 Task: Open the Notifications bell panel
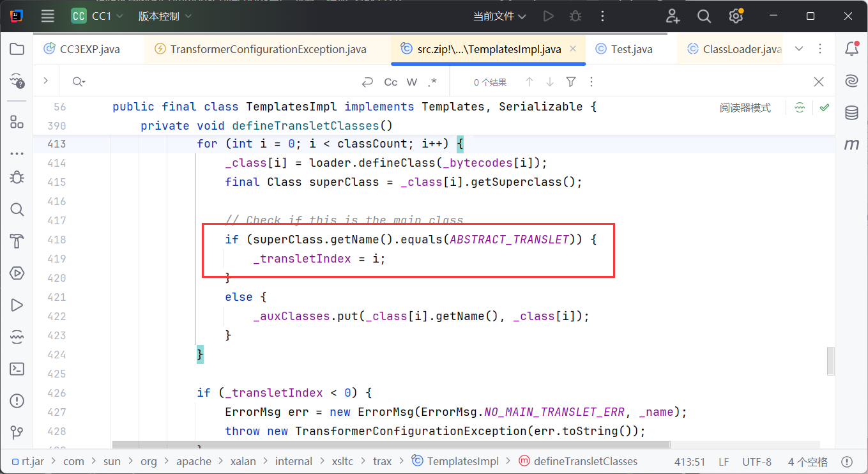click(x=851, y=49)
